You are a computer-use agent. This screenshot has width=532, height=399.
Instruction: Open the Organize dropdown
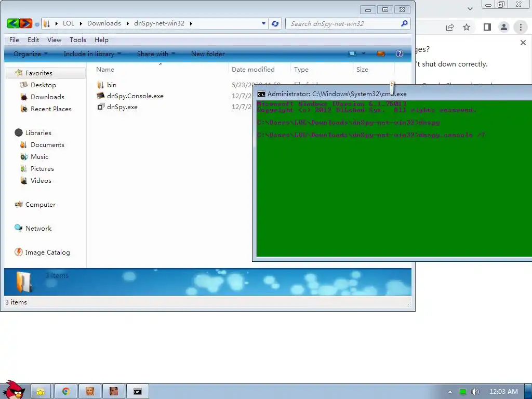(30, 54)
